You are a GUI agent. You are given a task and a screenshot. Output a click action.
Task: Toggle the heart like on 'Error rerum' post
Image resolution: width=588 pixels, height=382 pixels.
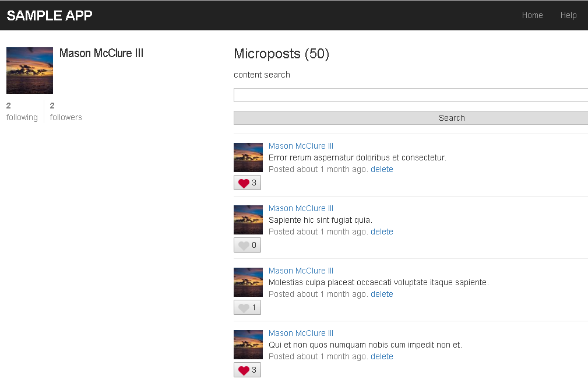(x=247, y=183)
